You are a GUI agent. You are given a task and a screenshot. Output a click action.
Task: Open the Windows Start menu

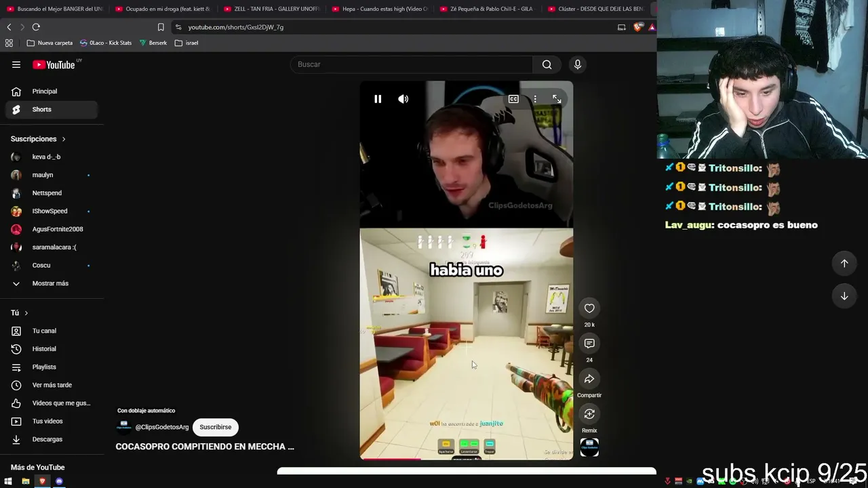8,481
